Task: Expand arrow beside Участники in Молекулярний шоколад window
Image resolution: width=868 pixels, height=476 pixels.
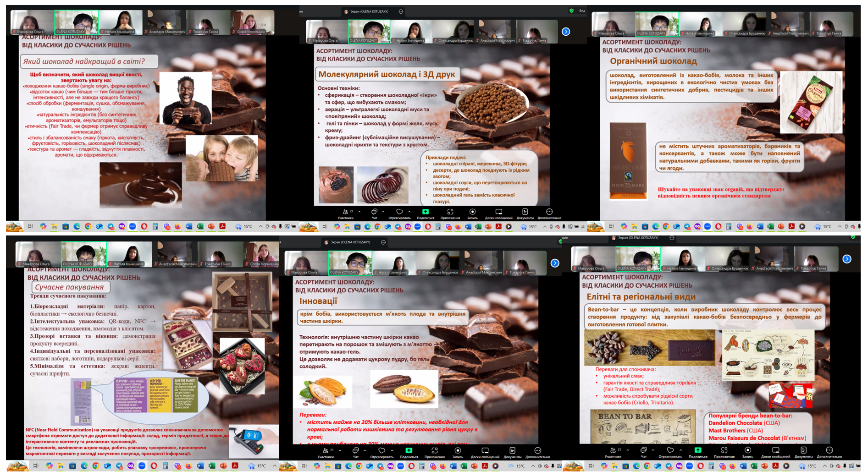Action: click(359, 212)
